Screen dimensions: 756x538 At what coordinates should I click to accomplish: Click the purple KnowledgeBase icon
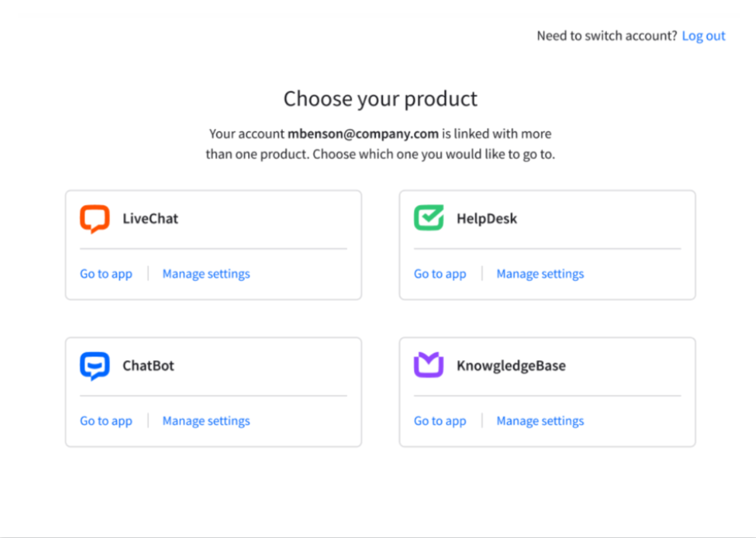[x=429, y=365]
